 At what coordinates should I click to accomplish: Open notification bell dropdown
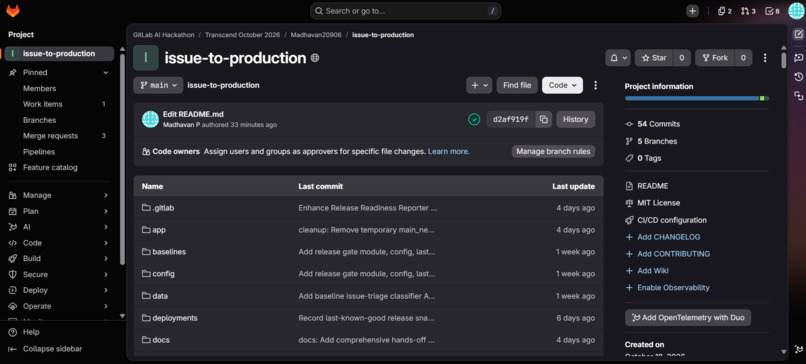point(617,58)
